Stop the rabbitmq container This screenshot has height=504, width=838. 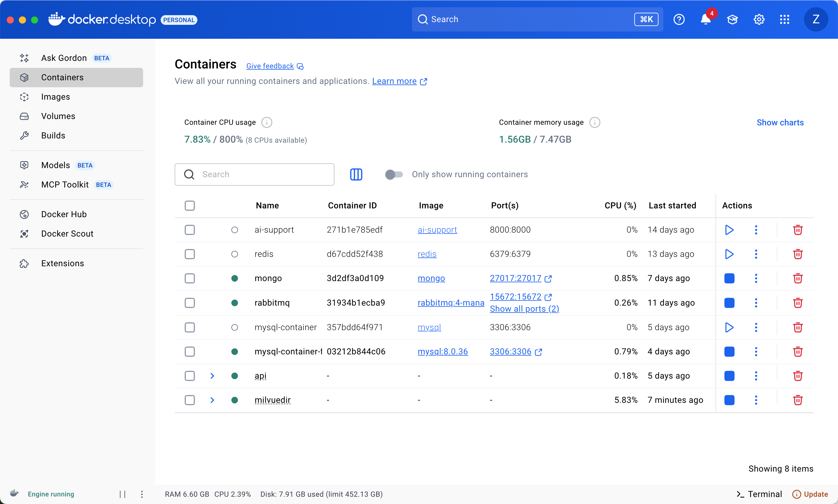(x=729, y=303)
